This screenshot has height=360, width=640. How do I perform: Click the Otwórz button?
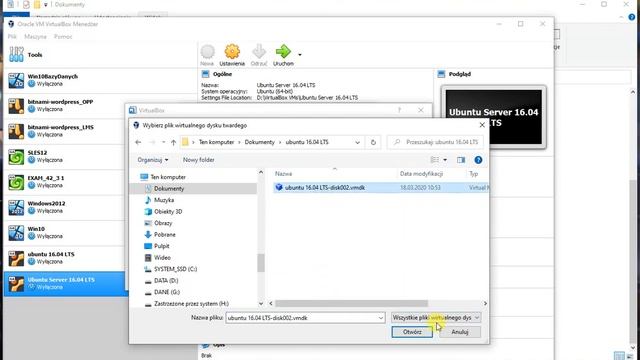412,332
